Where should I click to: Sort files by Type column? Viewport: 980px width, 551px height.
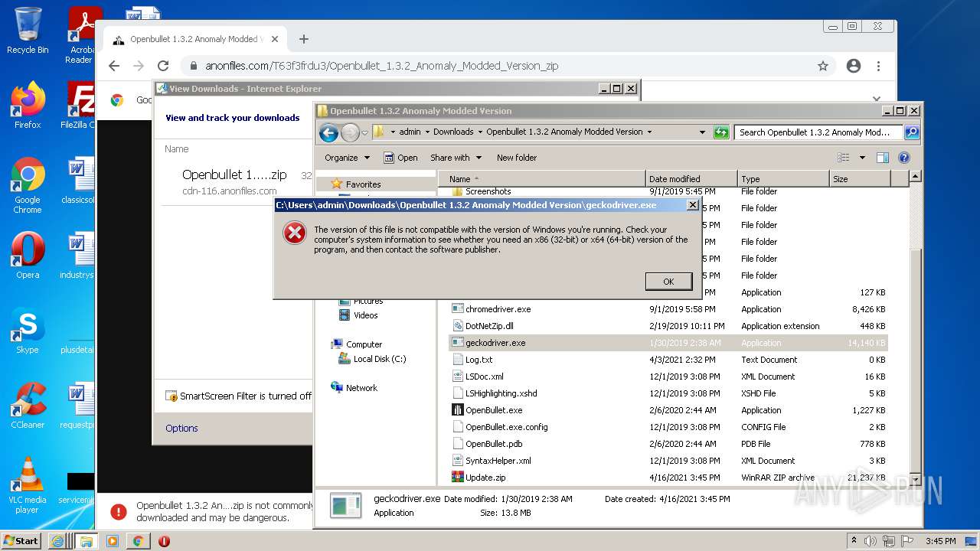[x=784, y=179]
